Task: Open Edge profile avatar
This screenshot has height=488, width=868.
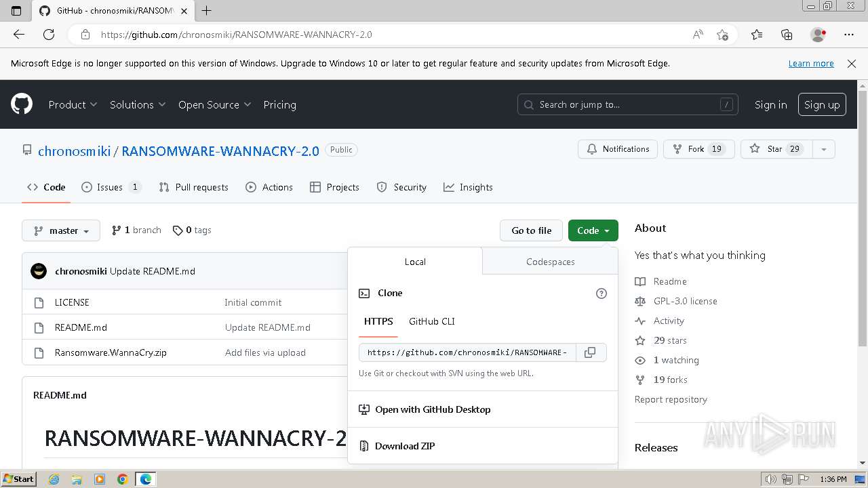Action: (x=818, y=35)
